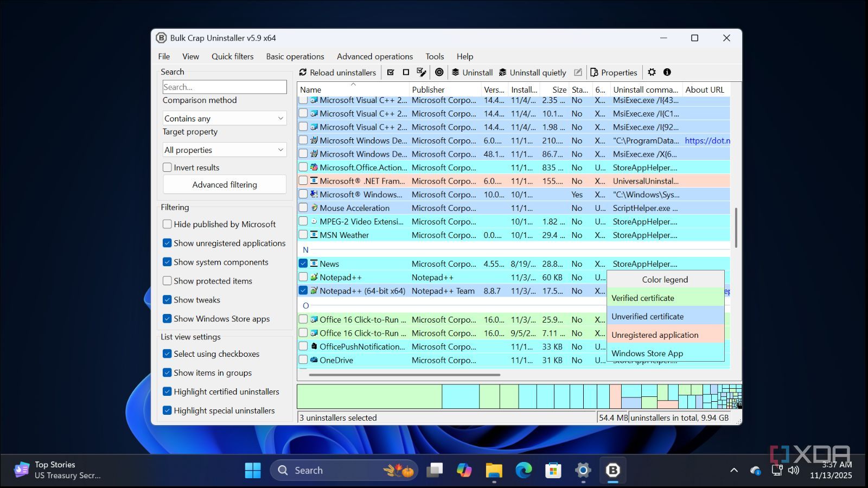Check the MSN Weather row checkbox
This screenshot has height=488, width=868.
pos(303,235)
